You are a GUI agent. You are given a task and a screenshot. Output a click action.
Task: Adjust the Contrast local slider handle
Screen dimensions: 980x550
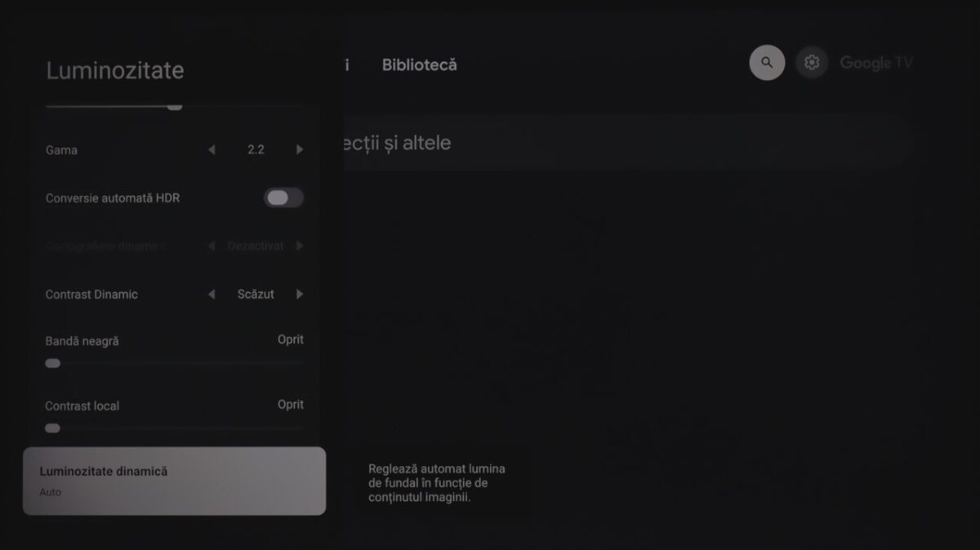pos(53,428)
